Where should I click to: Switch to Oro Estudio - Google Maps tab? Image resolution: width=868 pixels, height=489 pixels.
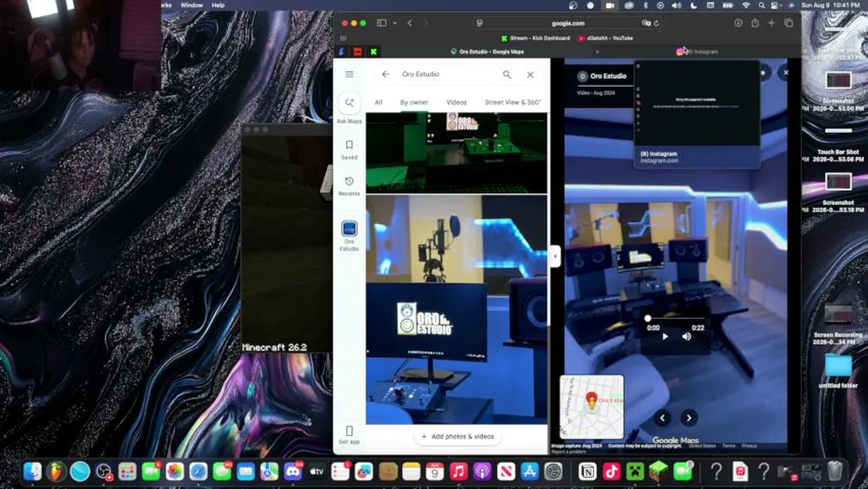(x=487, y=52)
